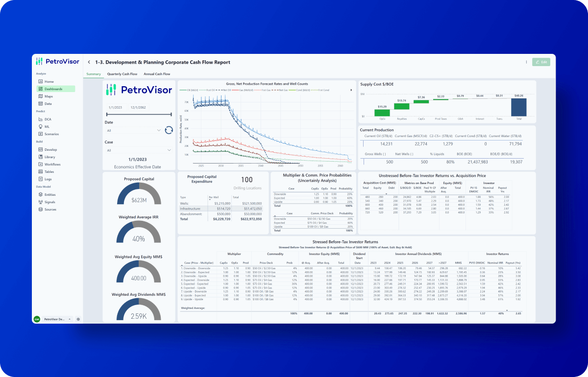
Task: Click the 1/1/2023 start date field
Action: (116, 107)
